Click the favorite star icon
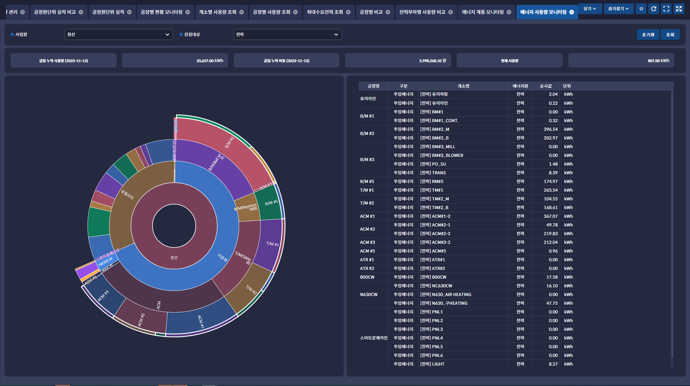690x386 pixels. tap(641, 9)
